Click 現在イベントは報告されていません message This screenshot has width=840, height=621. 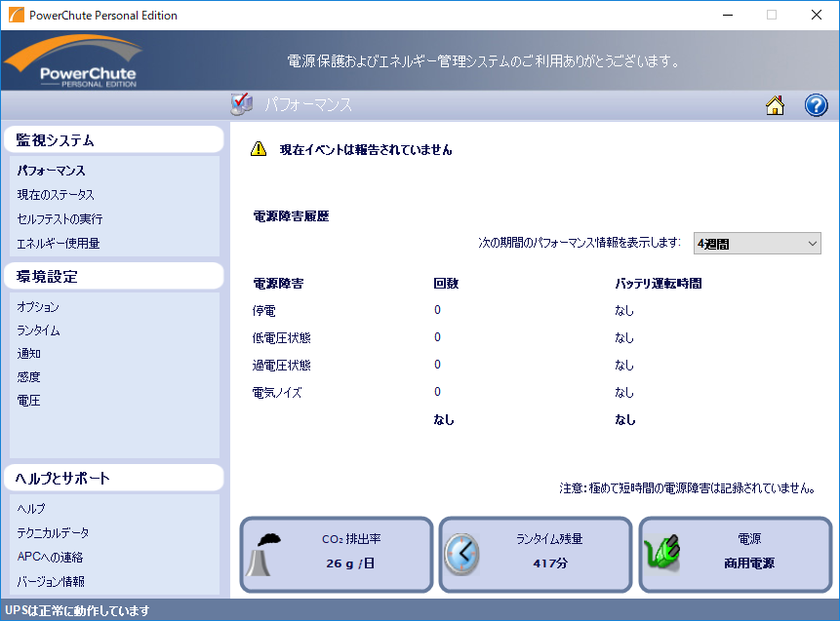(366, 150)
